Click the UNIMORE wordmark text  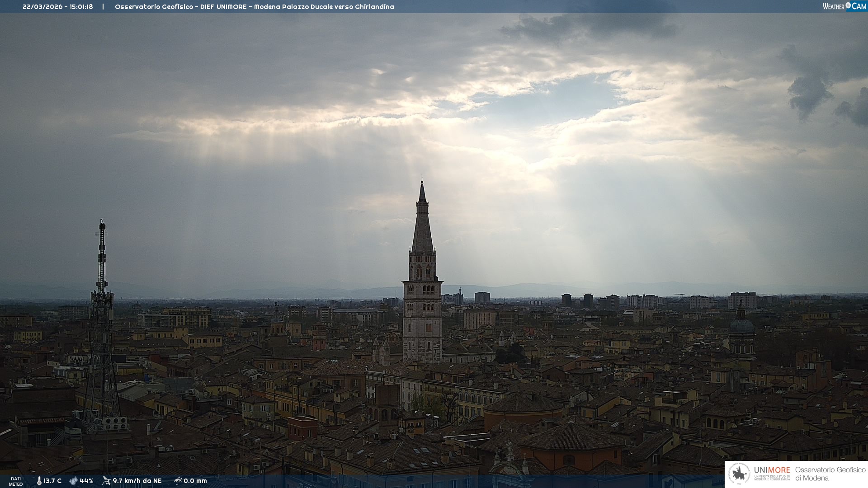pyautogui.click(x=772, y=470)
